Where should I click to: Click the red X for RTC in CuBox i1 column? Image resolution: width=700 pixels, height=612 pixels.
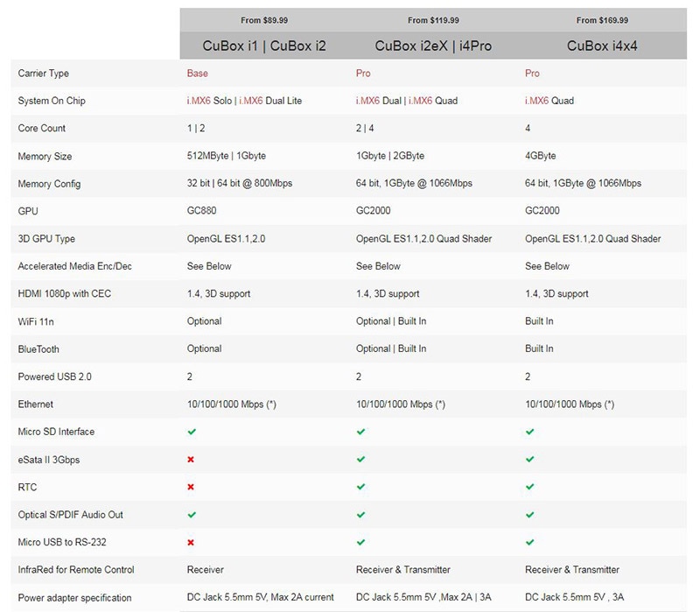point(192,487)
